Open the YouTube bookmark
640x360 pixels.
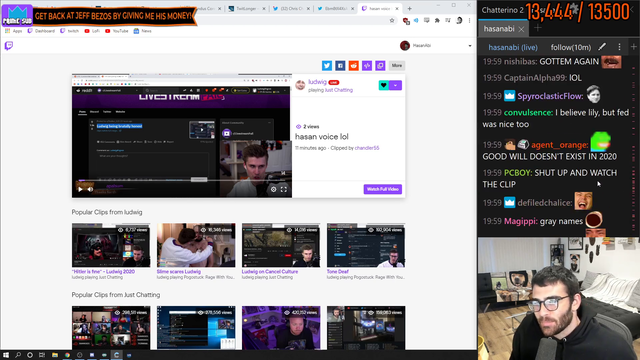(x=117, y=31)
